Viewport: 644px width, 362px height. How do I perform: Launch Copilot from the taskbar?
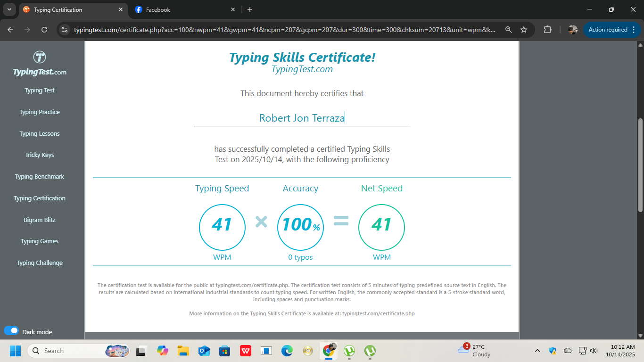tap(162, 351)
